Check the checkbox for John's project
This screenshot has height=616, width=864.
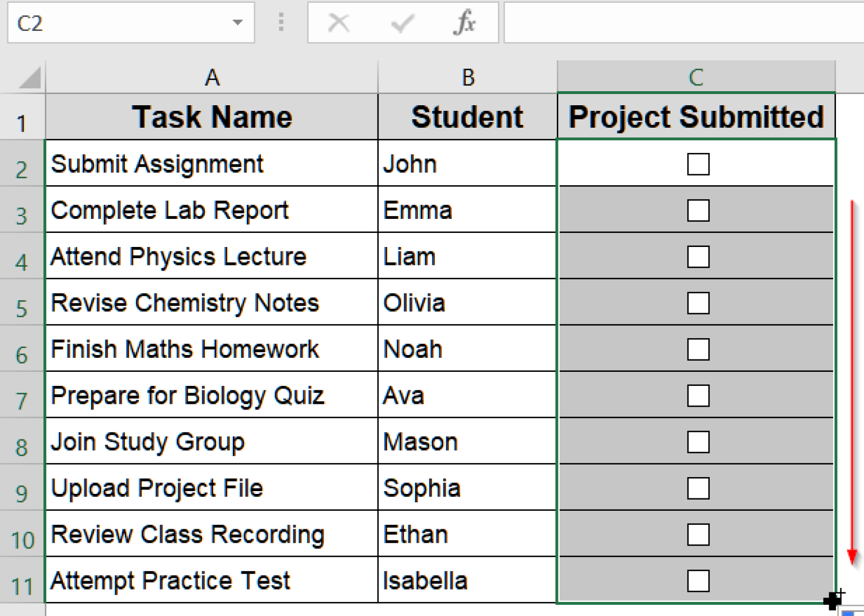pos(698,164)
